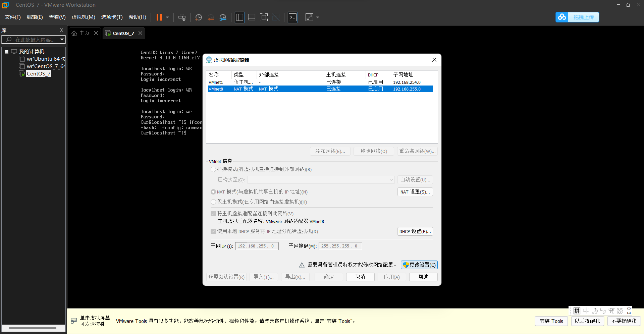Click the VMware Workstation logo icon
Image resolution: width=644 pixels, height=334 pixels.
5,5
